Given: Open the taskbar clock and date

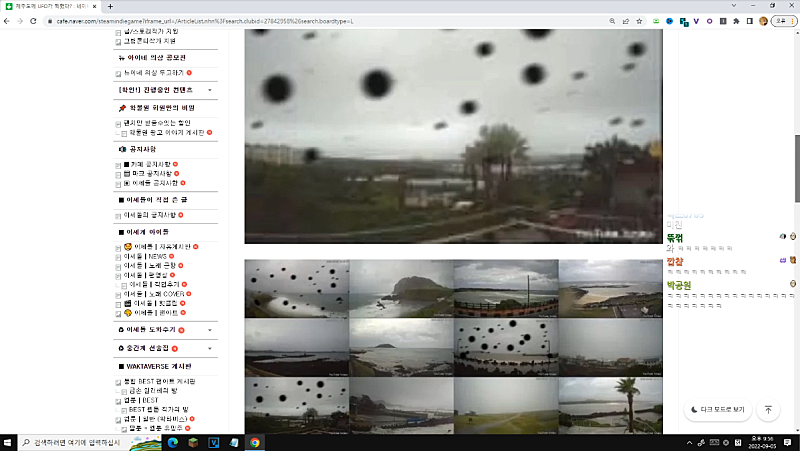Looking at the screenshot, I should tap(763, 442).
